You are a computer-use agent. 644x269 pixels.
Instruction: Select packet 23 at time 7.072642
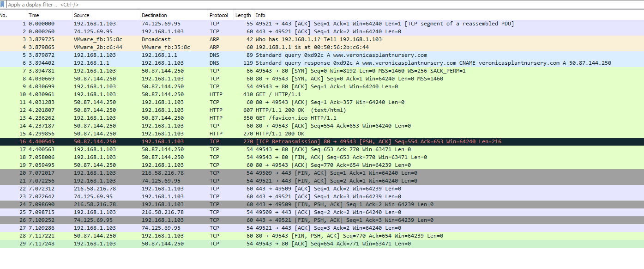click(x=322, y=196)
